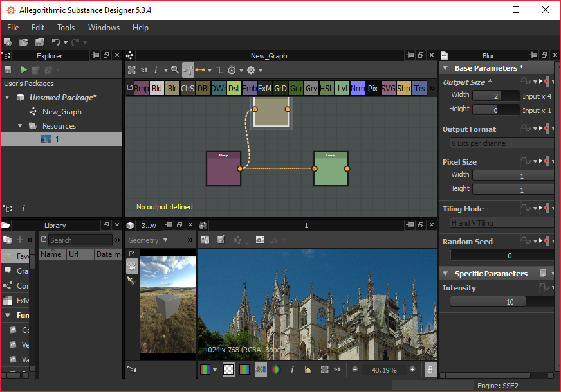The image size is (561, 392).
Task: Toggle sRGB display in the 2D view
Action: [261, 370]
